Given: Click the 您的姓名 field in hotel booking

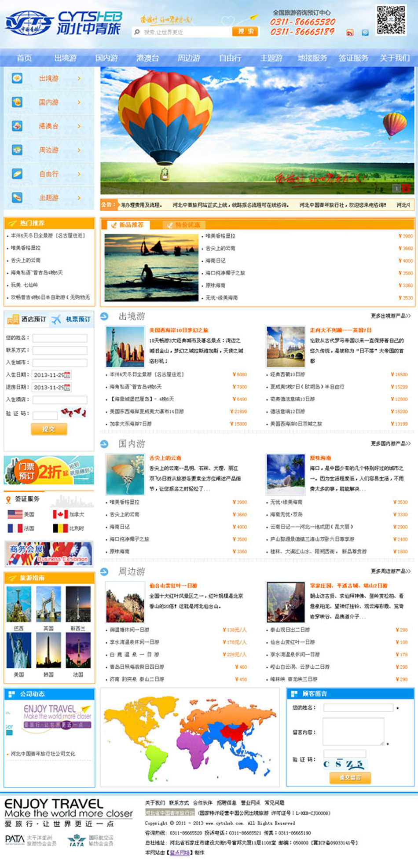Looking at the screenshot, I should pos(60,338).
